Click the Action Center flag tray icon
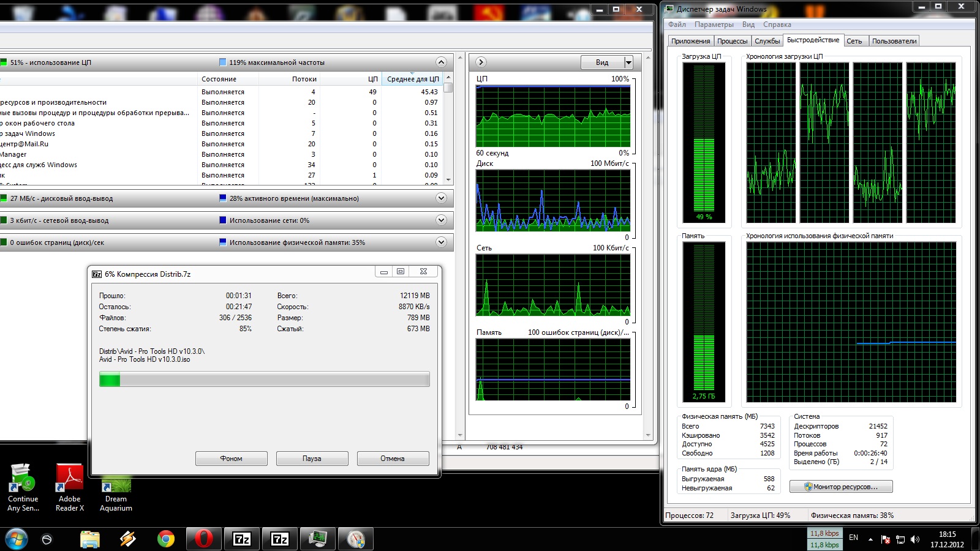The image size is (980, 551). (x=886, y=539)
